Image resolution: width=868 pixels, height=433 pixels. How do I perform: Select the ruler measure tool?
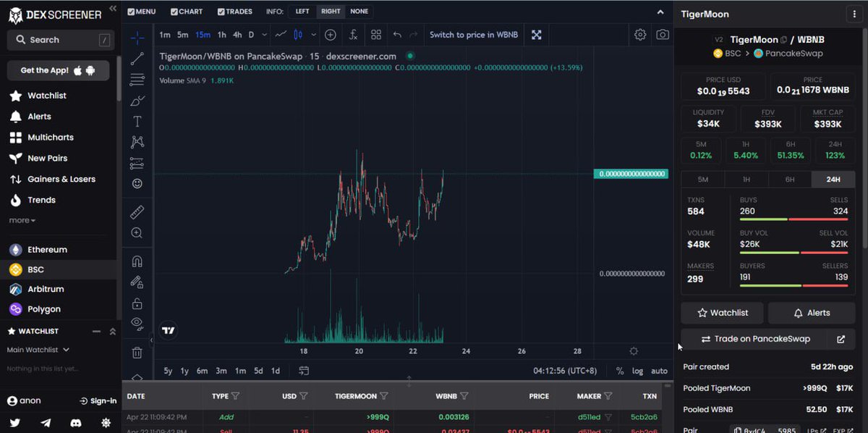click(137, 212)
